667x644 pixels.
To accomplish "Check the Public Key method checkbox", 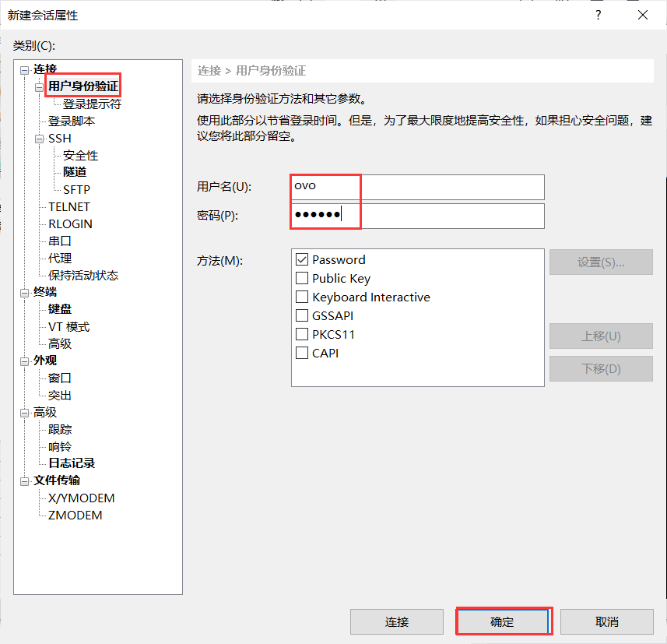I will 302,278.
